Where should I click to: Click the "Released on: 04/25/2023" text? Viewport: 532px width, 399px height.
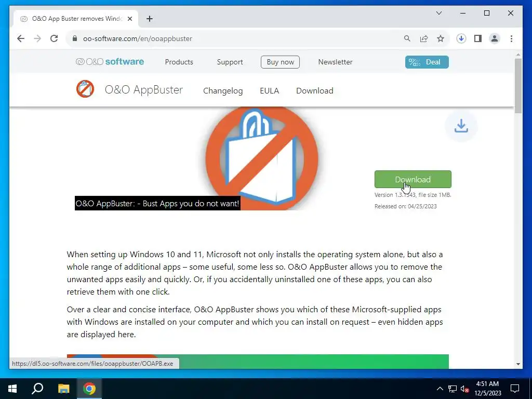tap(405, 206)
